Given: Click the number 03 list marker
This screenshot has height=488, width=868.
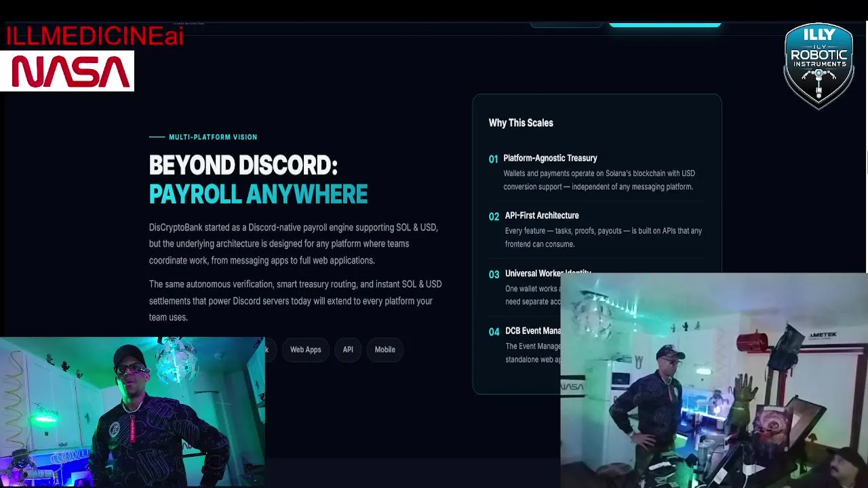Looking at the screenshot, I should (494, 274).
